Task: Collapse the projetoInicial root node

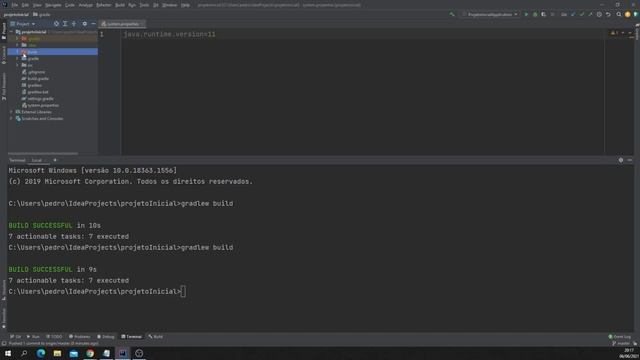Action: click(12, 32)
